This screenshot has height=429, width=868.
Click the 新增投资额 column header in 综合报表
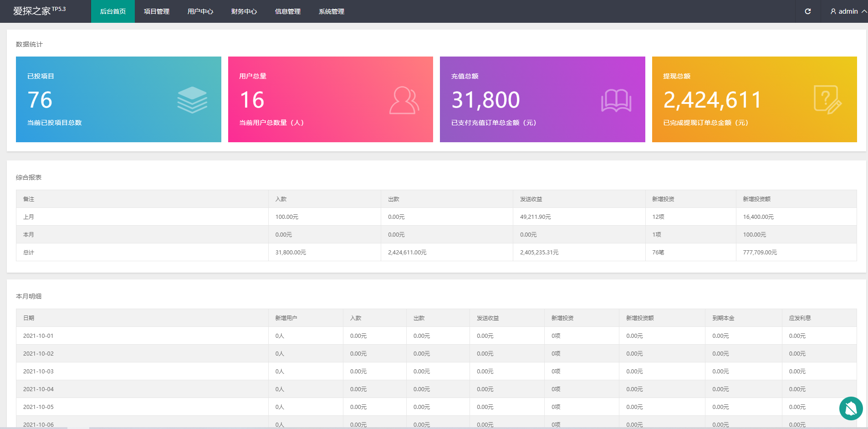coord(756,199)
